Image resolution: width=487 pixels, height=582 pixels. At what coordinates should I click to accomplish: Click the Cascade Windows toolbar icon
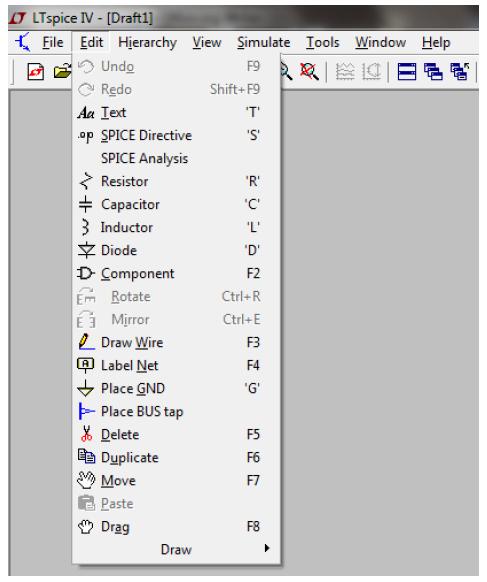(433, 71)
